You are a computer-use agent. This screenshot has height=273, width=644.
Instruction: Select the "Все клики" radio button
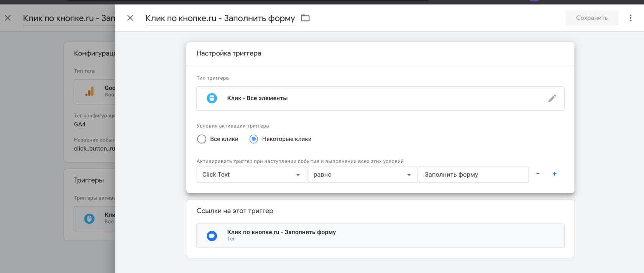click(202, 139)
